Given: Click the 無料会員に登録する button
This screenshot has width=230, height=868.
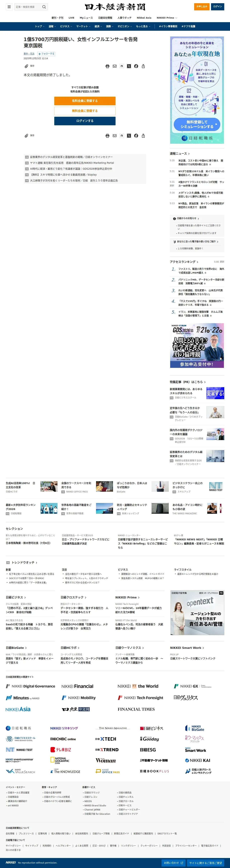Looking at the screenshot, I should [x=85, y=111].
